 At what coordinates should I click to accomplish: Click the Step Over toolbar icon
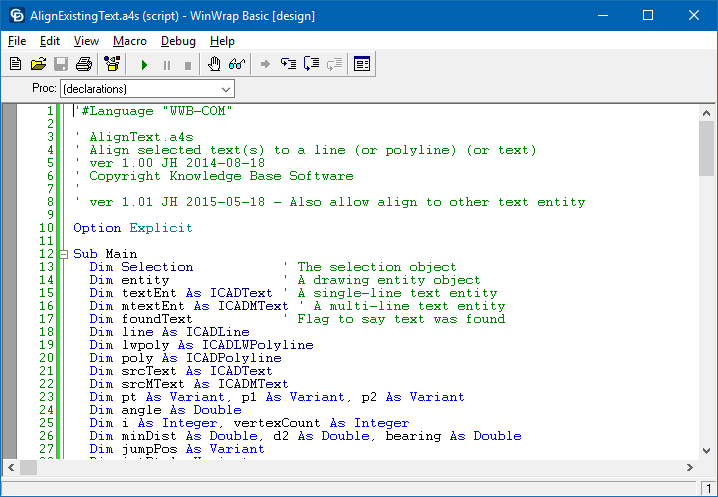pos(311,64)
